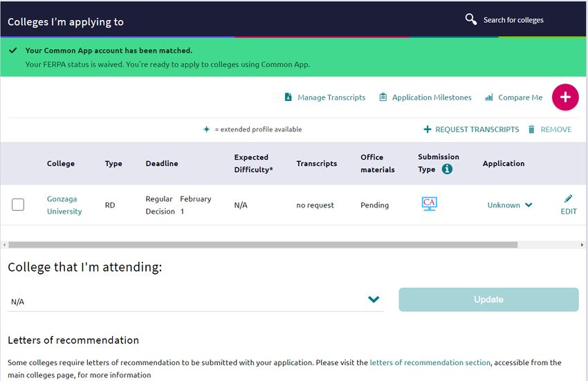This screenshot has width=588, height=381.
Task: Click the plus icon beside Request Transcripts
Action: (x=427, y=129)
